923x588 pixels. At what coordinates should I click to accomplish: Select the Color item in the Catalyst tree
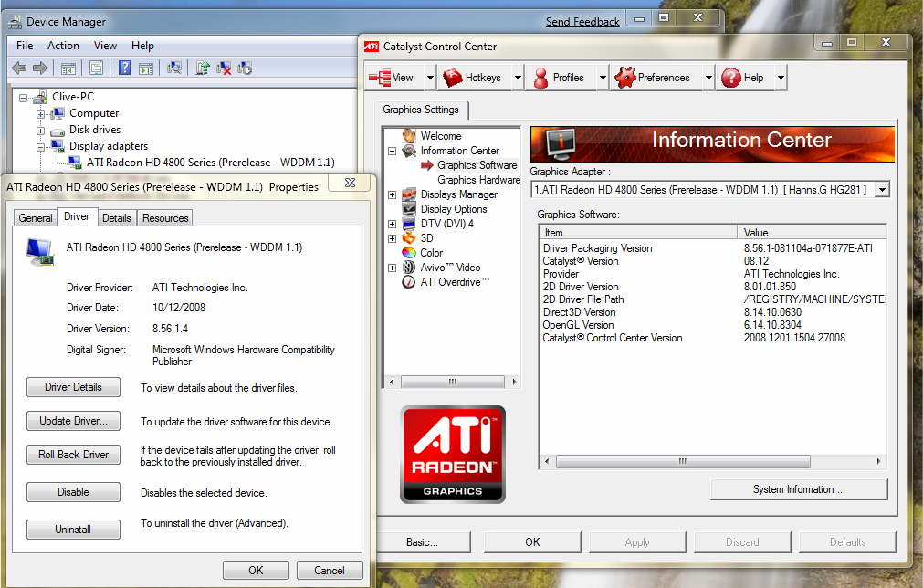click(432, 253)
